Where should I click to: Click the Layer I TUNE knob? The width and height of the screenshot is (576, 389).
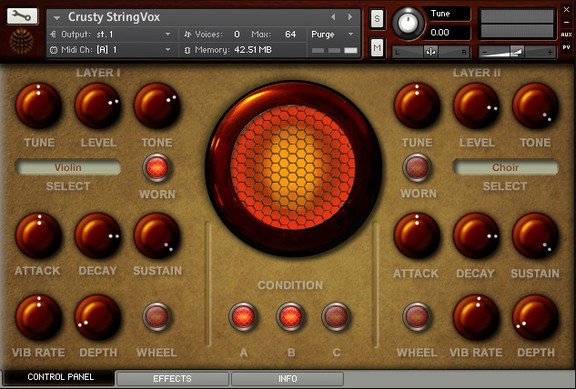pos(39,106)
